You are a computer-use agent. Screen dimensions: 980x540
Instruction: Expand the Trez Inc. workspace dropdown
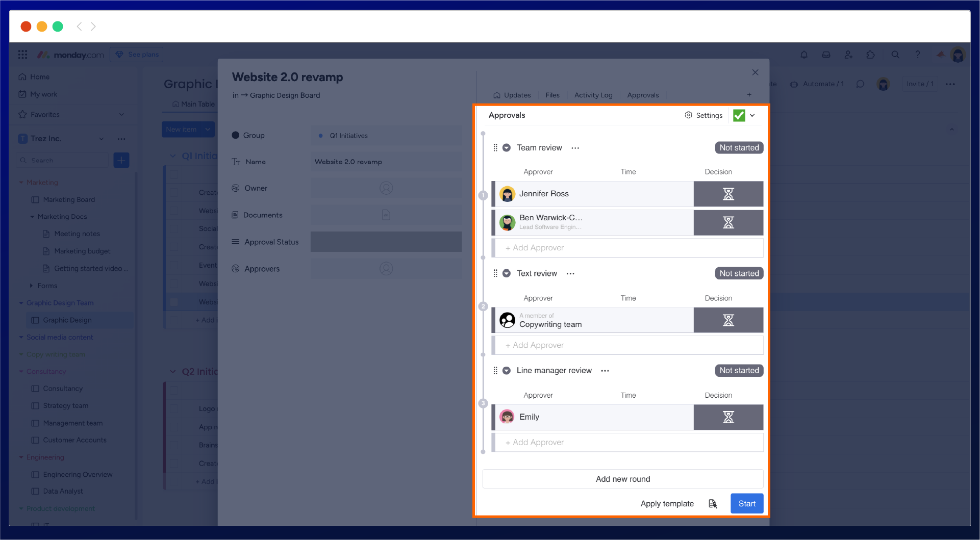[x=102, y=139]
